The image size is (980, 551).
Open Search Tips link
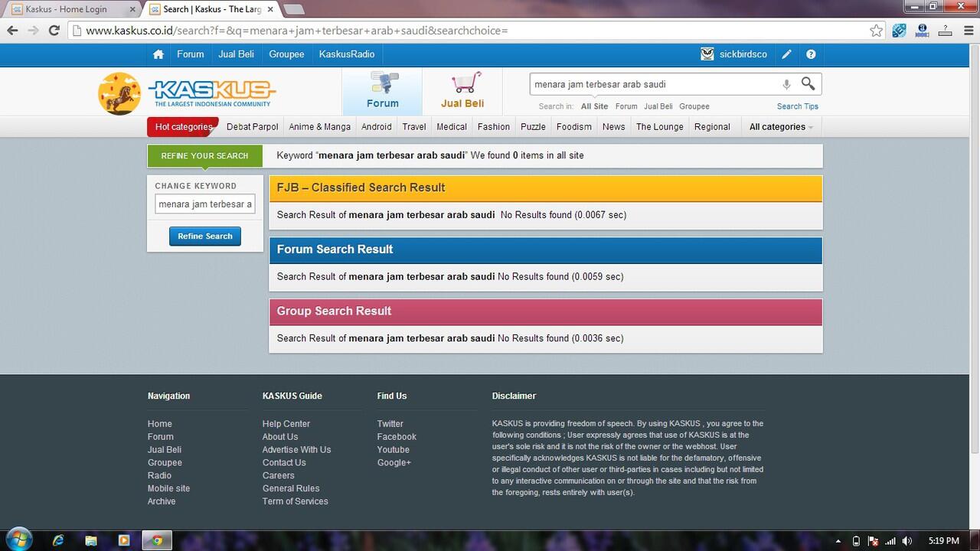click(798, 106)
